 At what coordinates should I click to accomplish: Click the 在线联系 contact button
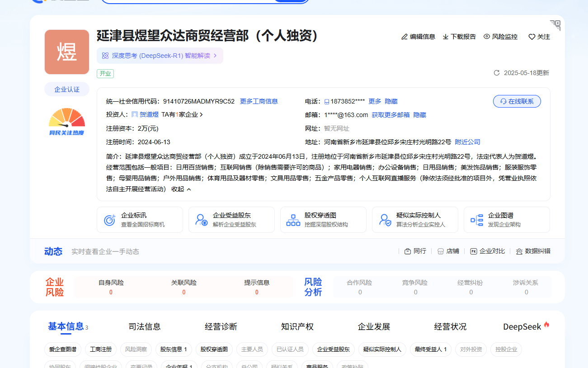click(x=517, y=101)
